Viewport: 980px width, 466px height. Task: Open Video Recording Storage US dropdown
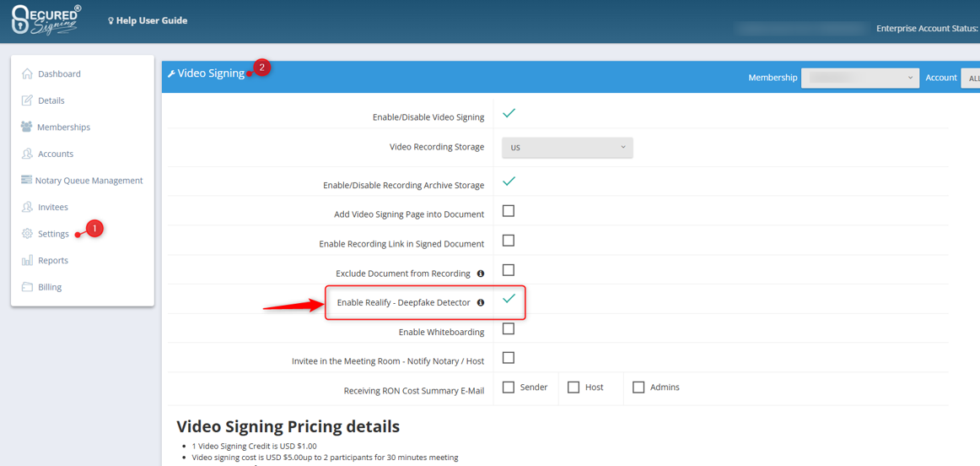(567, 147)
